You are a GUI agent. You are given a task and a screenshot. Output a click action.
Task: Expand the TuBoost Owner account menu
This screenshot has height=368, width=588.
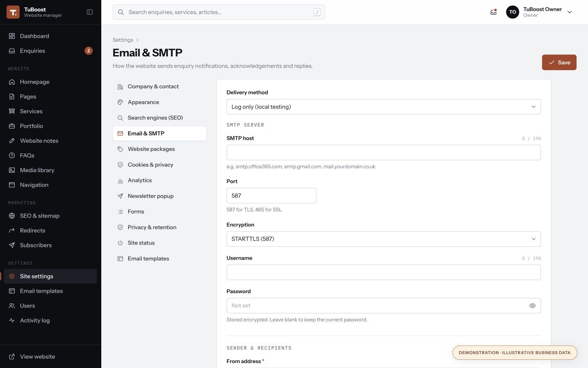pos(539,12)
